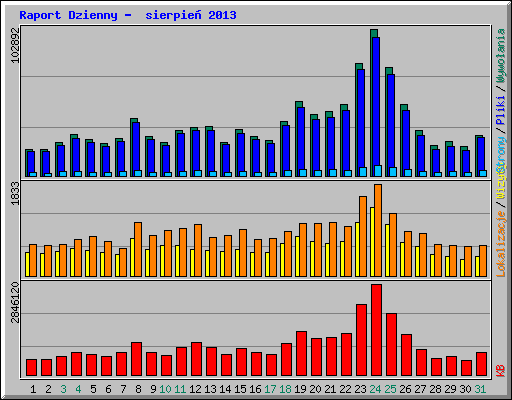Image resolution: width=512 pixels, height=400 pixels.
Task: Click the red KB bar for day 24
Action: coord(376,330)
